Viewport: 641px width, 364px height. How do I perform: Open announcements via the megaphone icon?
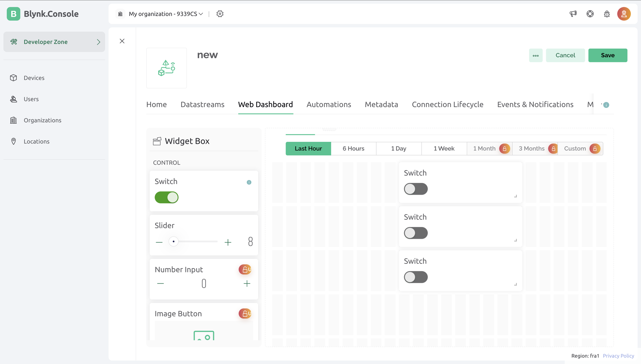[573, 14]
